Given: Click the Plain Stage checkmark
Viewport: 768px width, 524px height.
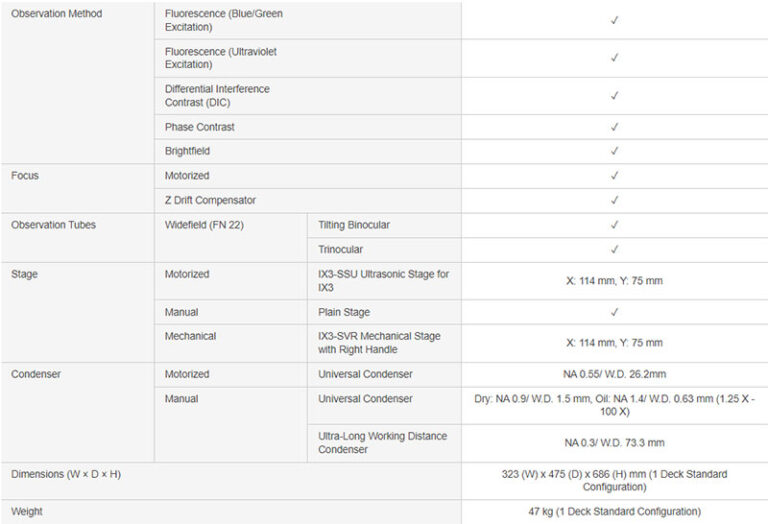Looking at the screenshot, I should click(x=614, y=312).
